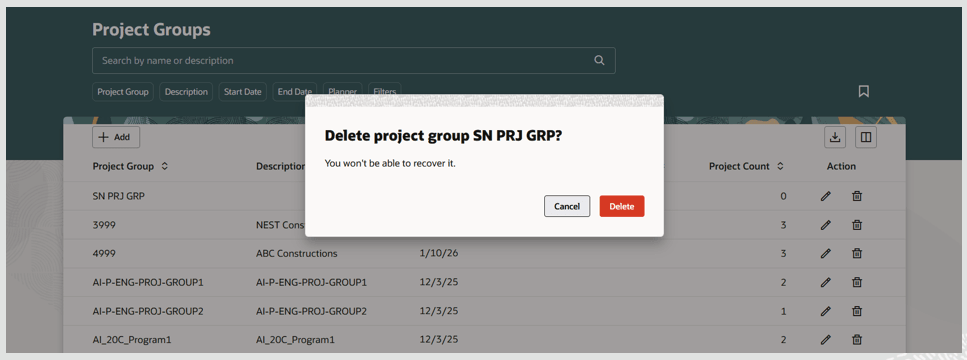The image size is (967, 360).
Task: Focus the search by name or description field
Action: click(353, 60)
